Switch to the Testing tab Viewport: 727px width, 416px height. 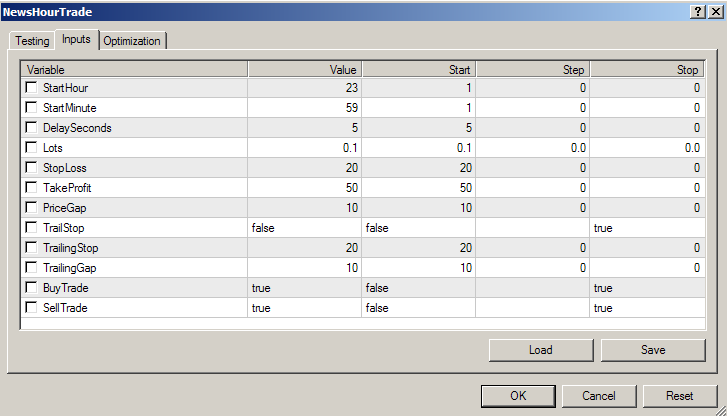32,41
